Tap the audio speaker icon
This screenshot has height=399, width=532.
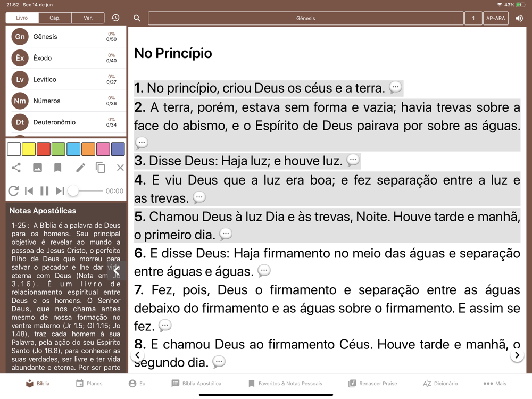[x=519, y=18]
